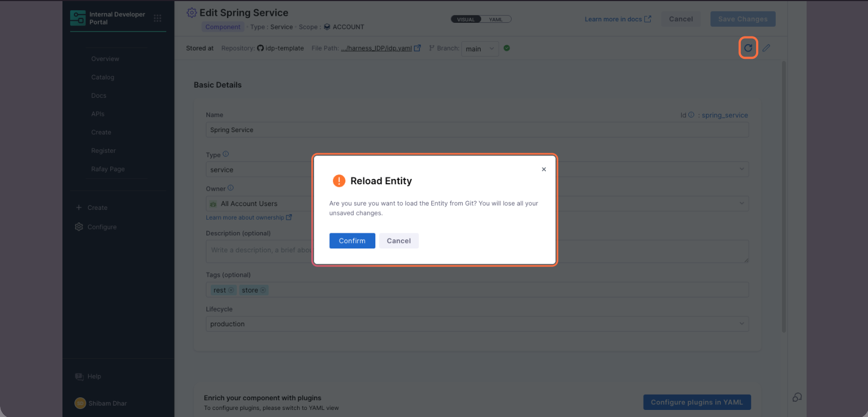Cancel the Reload Entity dialog

[399, 241]
